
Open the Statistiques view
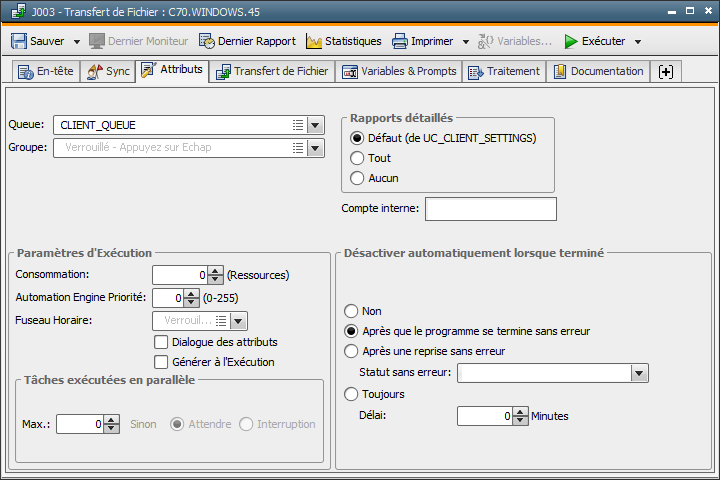pyautogui.click(x=343, y=41)
